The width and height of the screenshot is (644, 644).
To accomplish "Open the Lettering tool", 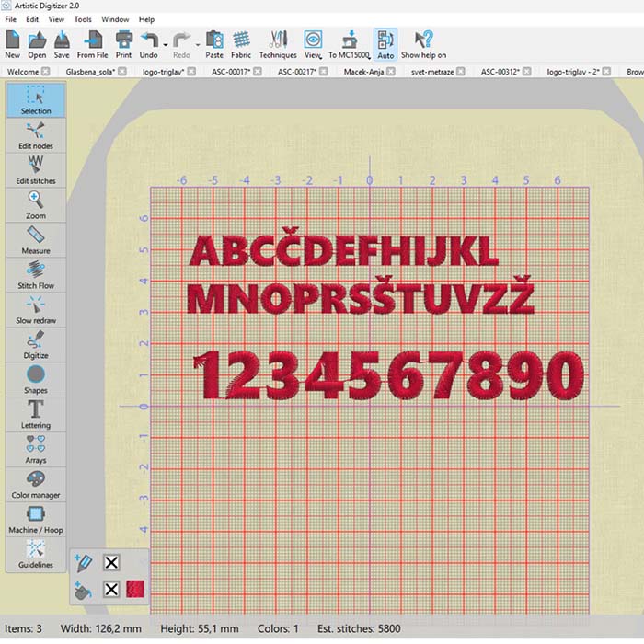I will [x=36, y=414].
